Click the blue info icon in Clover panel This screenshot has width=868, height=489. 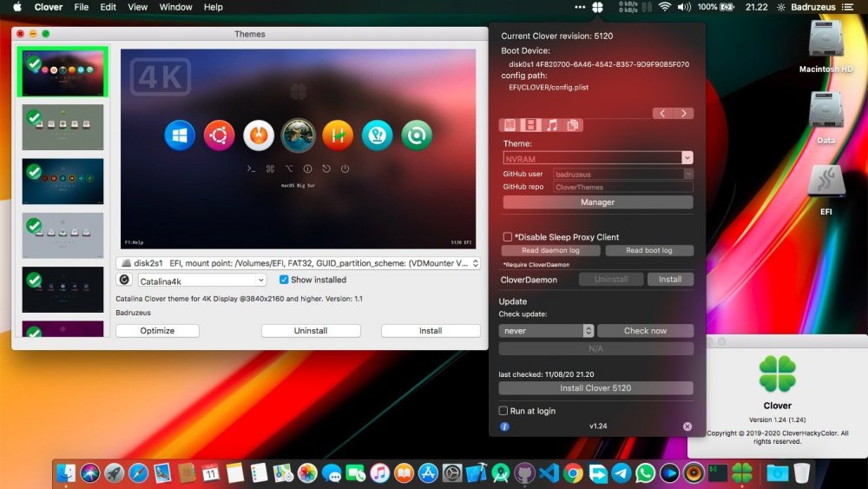[x=504, y=426]
